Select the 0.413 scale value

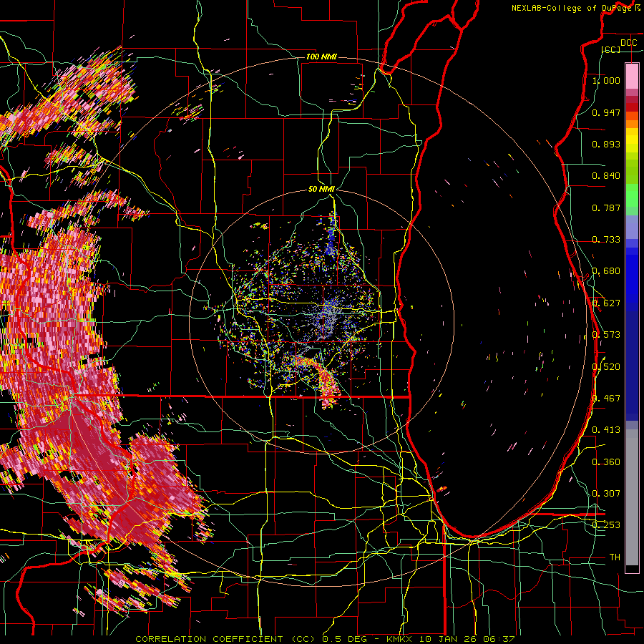click(606, 430)
